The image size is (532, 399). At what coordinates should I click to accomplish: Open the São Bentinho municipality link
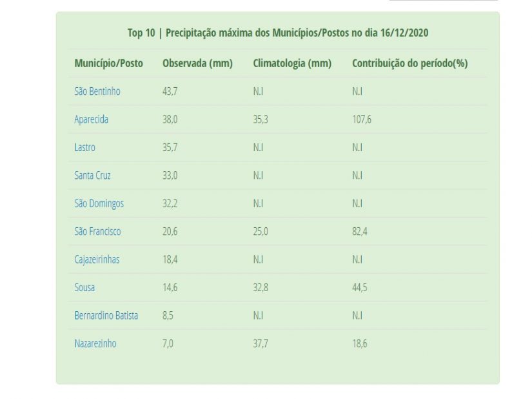click(x=97, y=92)
